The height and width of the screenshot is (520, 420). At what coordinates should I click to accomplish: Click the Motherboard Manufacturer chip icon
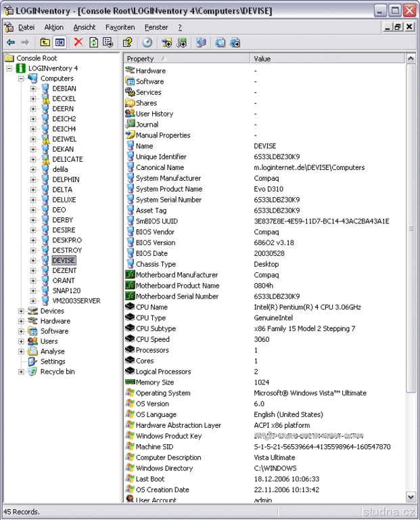130,275
